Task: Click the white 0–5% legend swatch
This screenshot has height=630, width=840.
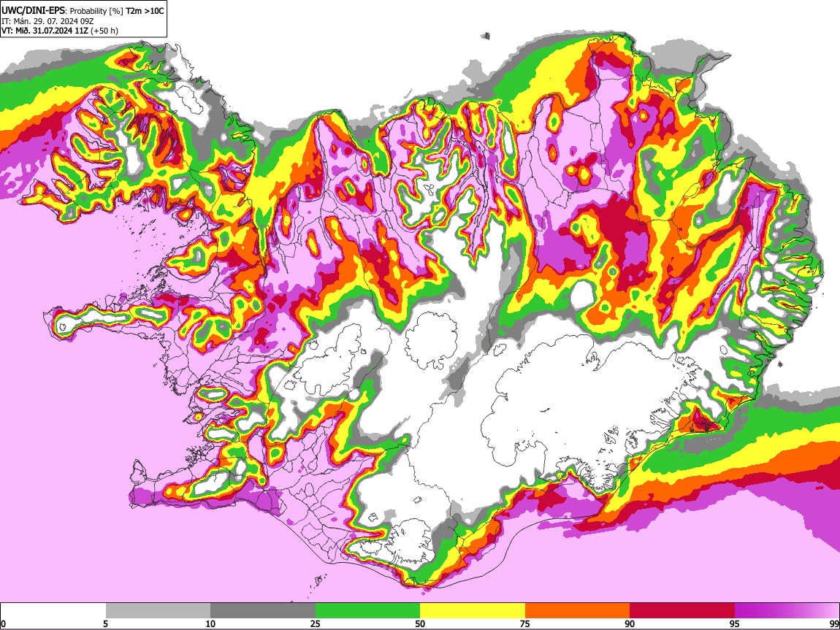Action: [53, 611]
